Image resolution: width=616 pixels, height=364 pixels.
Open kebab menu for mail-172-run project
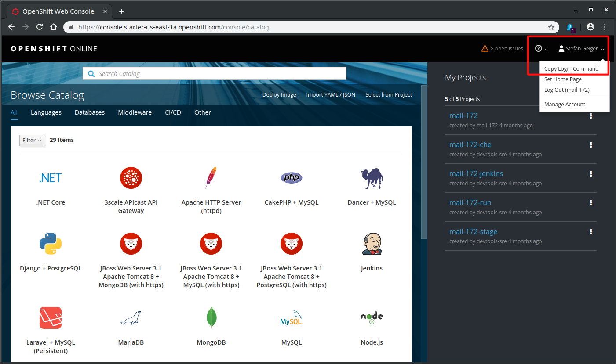pyautogui.click(x=591, y=203)
